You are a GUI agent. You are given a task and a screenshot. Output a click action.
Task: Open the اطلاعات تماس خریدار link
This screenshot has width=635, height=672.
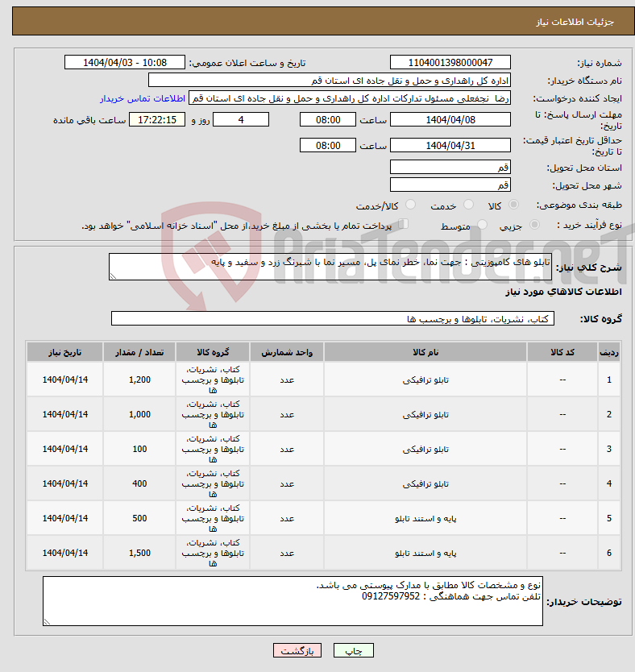coord(143,98)
